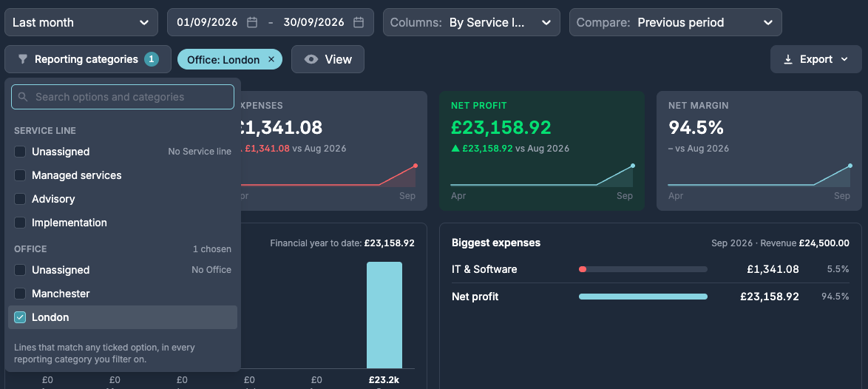Click the funnel filter icon

(x=23, y=59)
